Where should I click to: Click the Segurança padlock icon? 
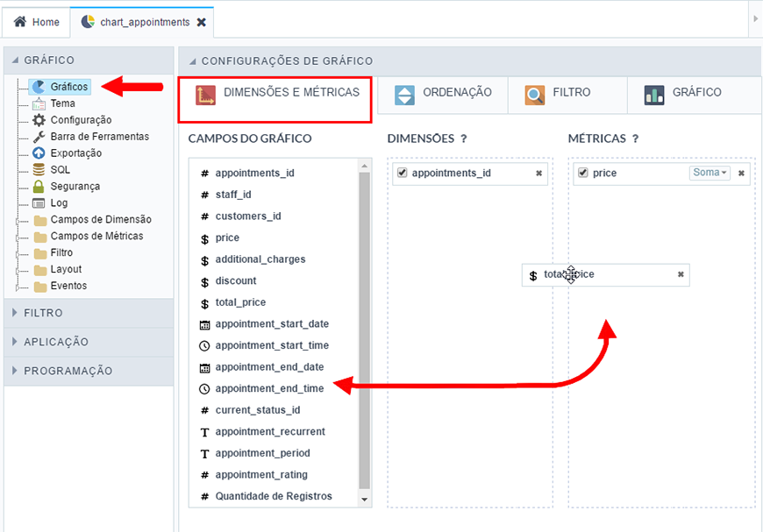point(39,187)
